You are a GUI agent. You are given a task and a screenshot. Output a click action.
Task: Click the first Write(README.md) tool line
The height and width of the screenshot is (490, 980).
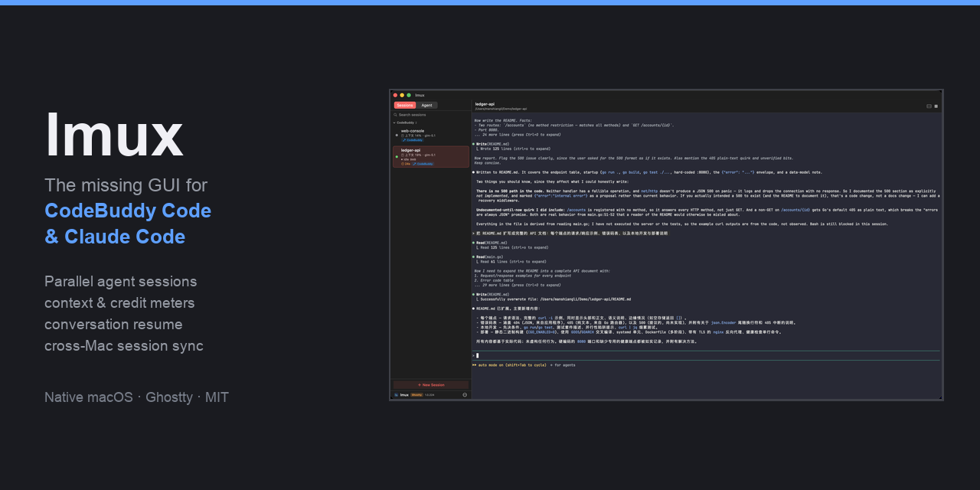coord(491,144)
